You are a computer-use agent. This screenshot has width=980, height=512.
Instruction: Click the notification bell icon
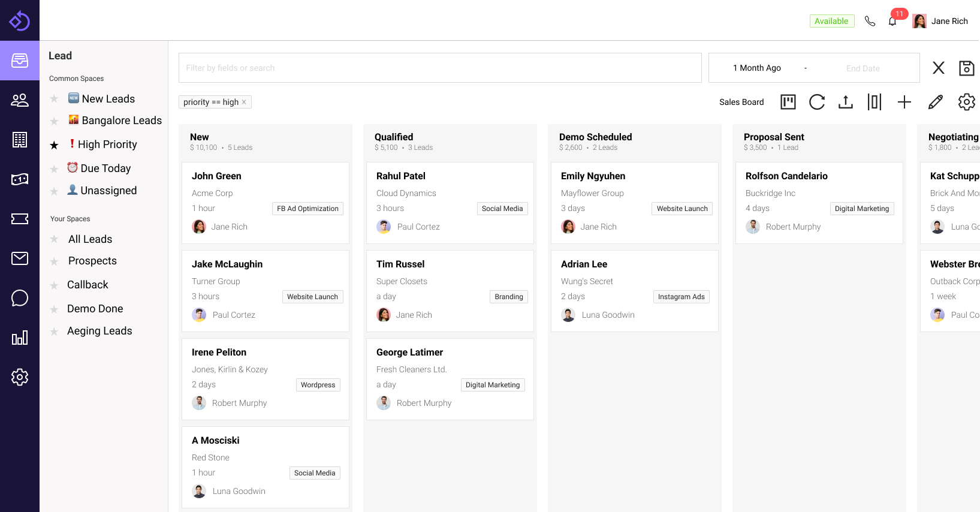point(892,22)
